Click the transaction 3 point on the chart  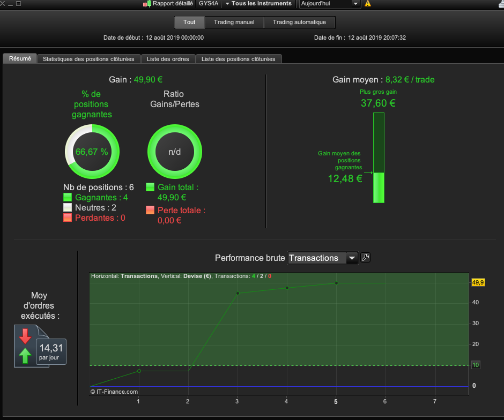(x=238, y=293)
